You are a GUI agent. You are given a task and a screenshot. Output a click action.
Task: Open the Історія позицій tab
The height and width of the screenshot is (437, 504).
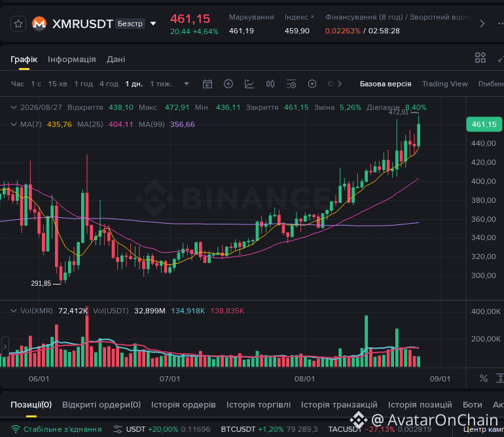point(420,404)
